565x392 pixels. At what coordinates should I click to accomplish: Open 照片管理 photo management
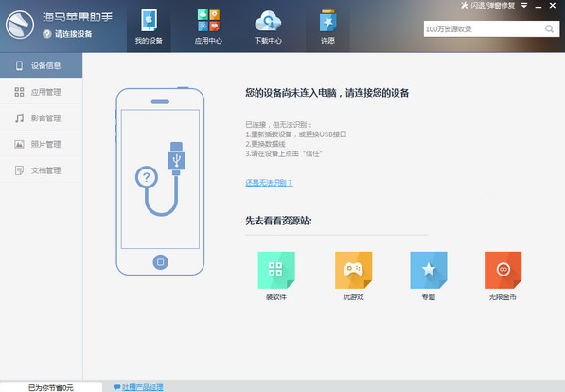click(41, 144)
